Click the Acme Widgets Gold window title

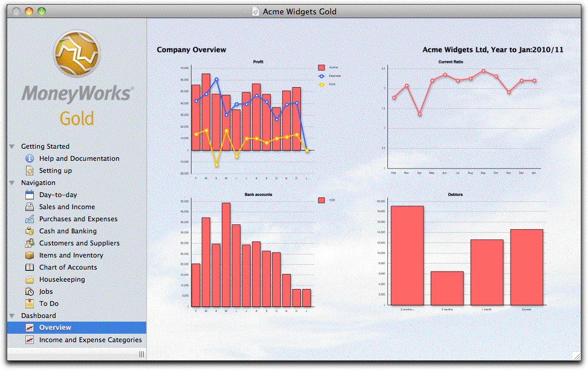point(299,11)
